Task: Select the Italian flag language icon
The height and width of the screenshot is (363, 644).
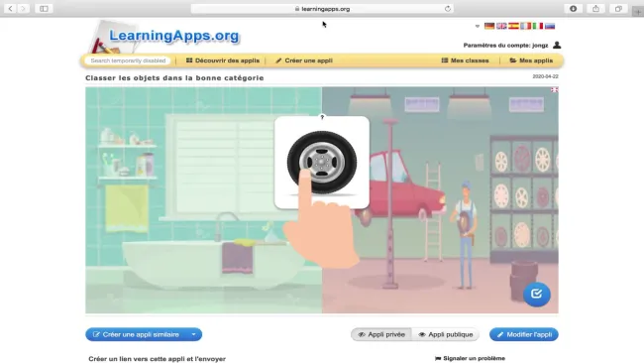Action: point(538,26)
